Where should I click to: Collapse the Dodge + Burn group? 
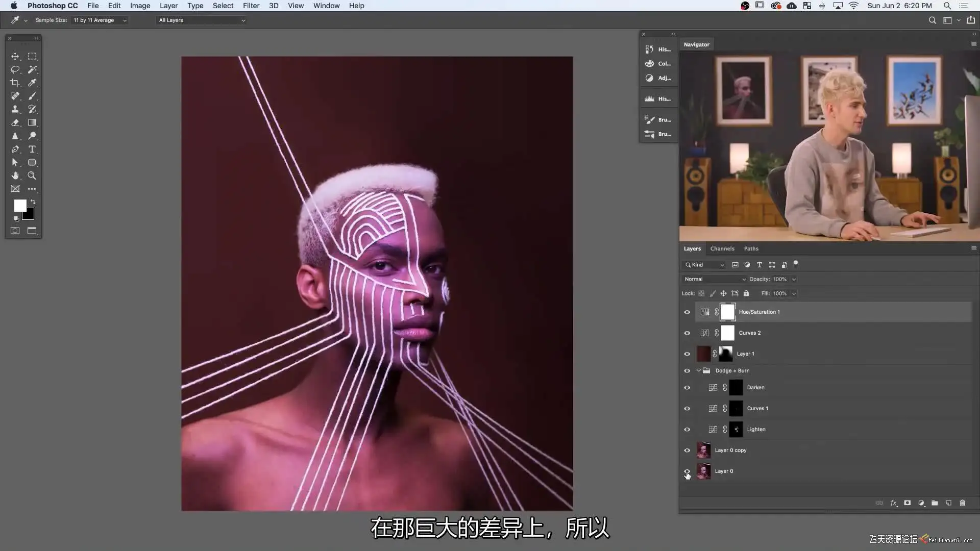699,371
